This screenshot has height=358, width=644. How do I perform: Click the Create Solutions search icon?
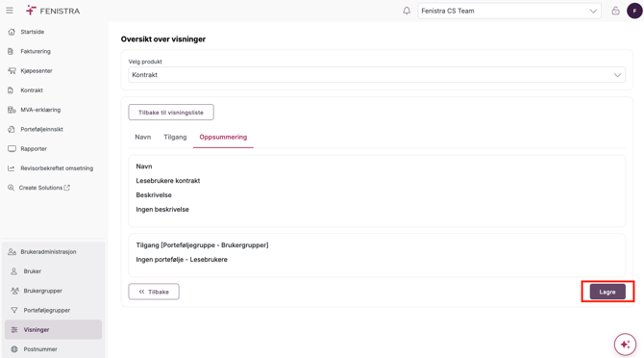[12, 188]
